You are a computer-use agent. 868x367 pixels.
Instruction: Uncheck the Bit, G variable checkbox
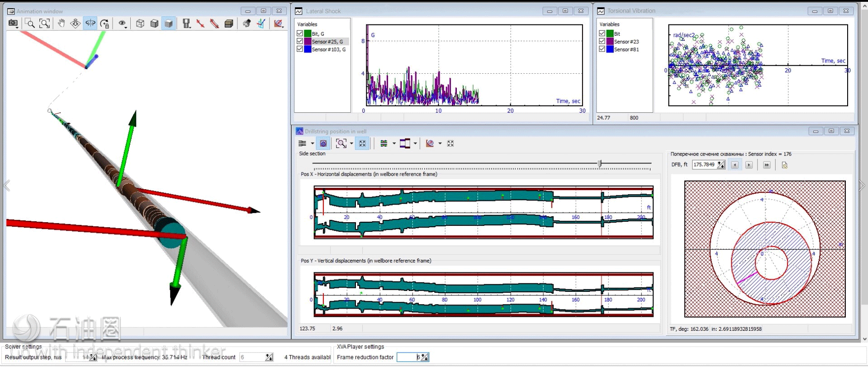click(x=300, y=33)
